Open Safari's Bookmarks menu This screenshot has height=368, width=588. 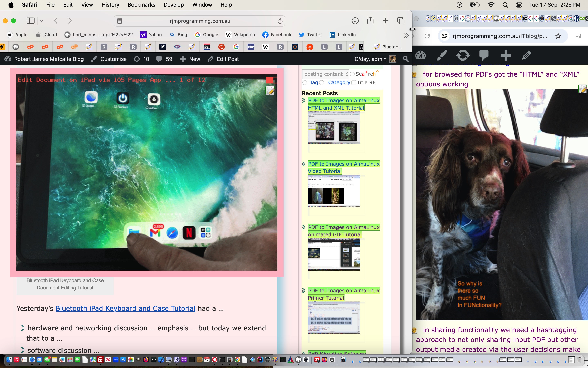click(141, 5)
